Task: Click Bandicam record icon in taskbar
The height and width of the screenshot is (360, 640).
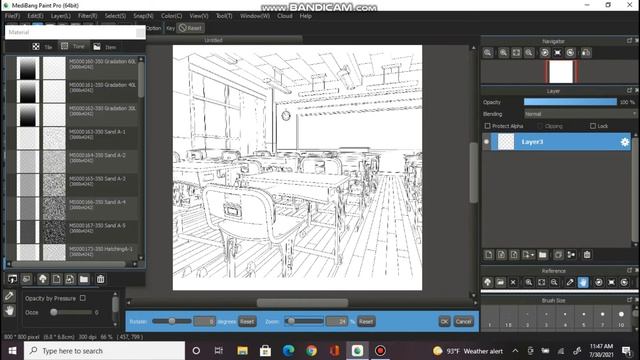Action: coord(380,351)
